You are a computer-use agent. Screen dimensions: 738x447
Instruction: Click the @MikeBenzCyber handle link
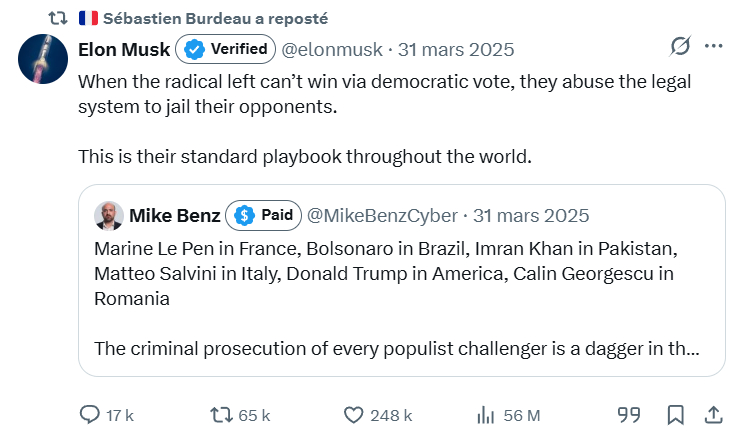pyautogui.click(x=383, y=215)
